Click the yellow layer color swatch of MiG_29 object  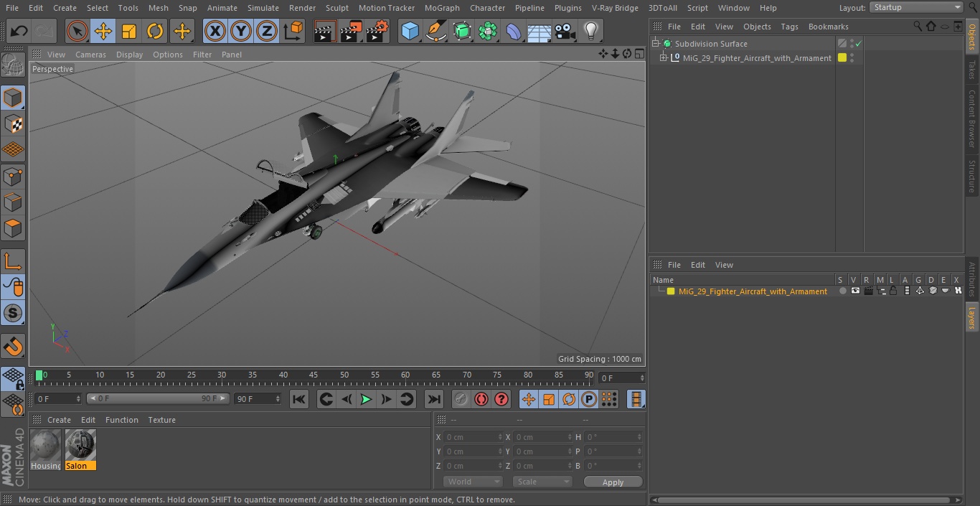point(842,58)
